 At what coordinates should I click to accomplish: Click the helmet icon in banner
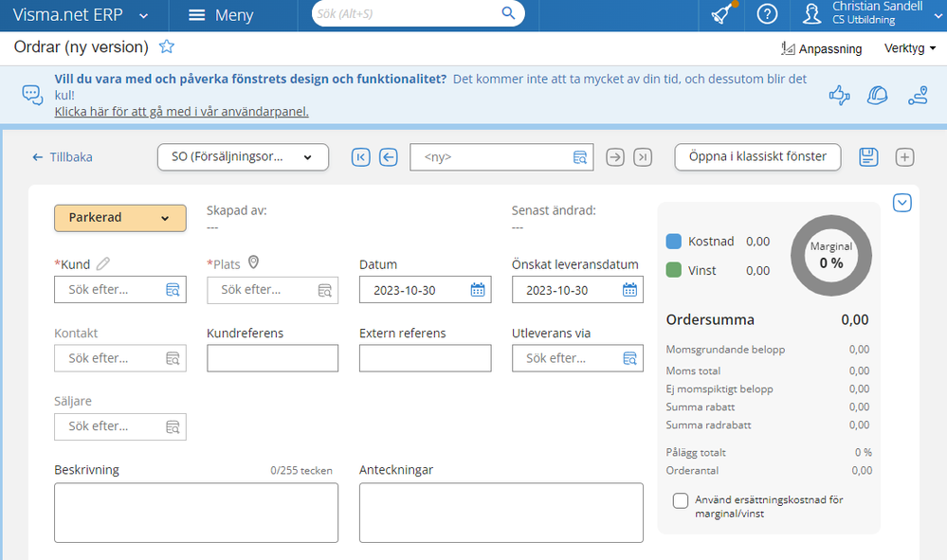[877, 95]
